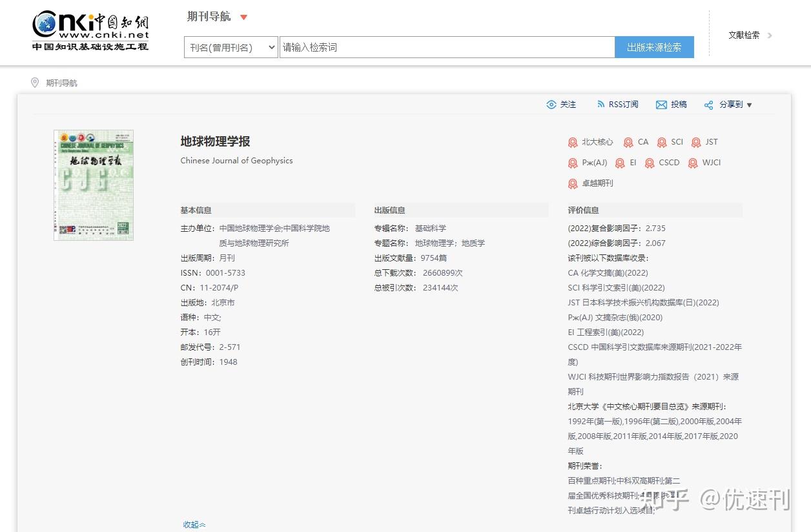Click the 开本 16开 entry

pos(200,332)
